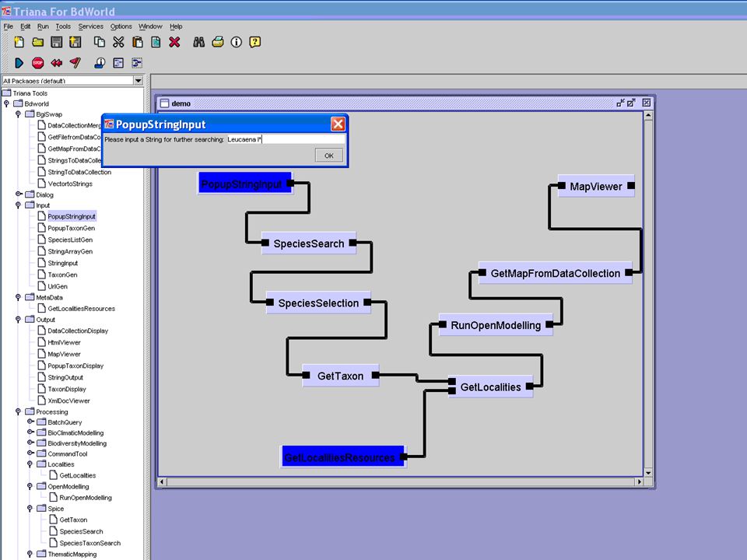Click the search string input field
Screen dimensions: 747x560
[286, 139]
